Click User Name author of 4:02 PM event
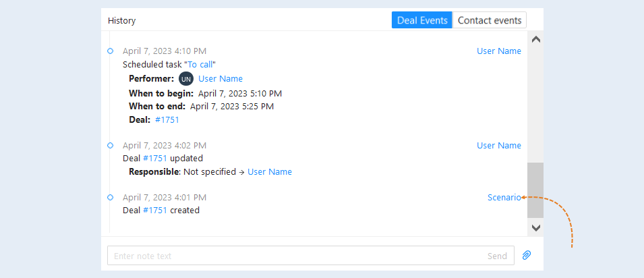644x278 pixels. 499,145
